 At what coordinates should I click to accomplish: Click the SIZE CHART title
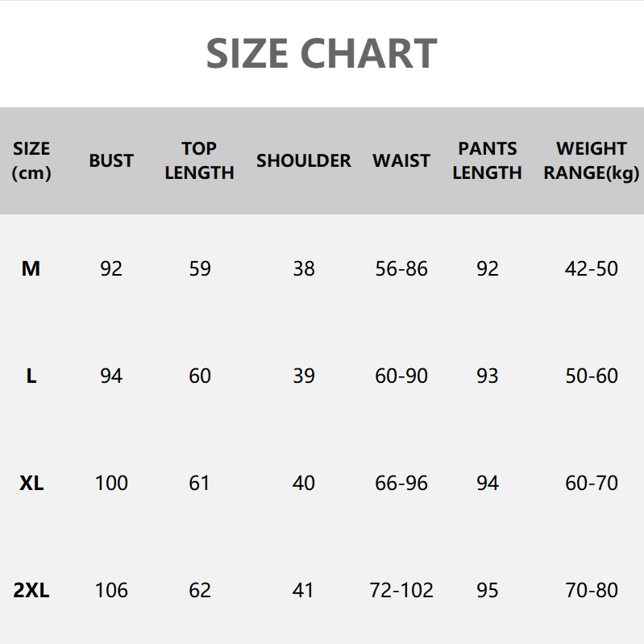[x=322, y=53]
